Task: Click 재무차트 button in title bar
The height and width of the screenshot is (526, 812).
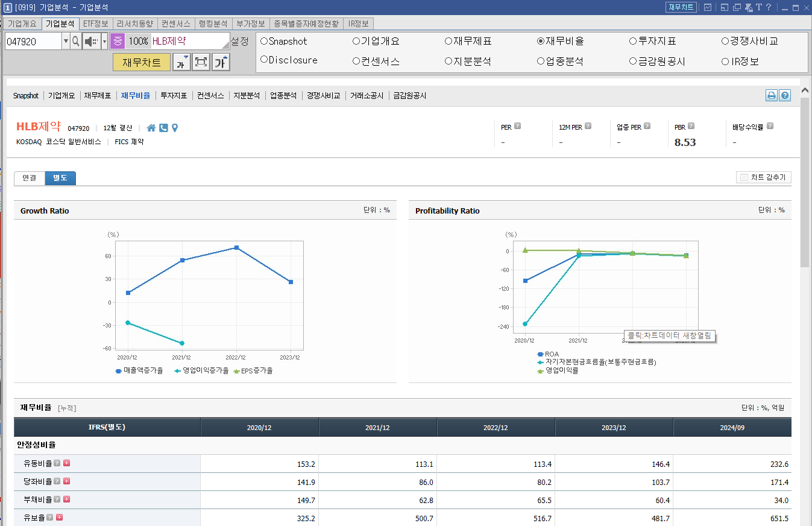Action: pyautogui.click(x=681, y=7)
